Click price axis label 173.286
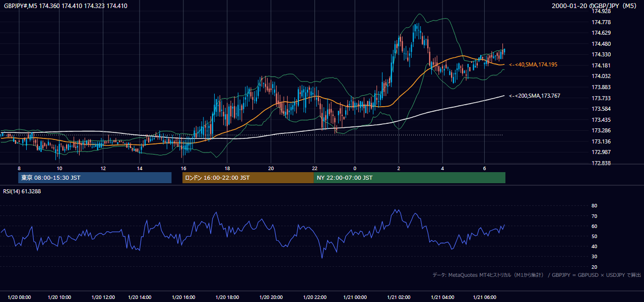The width and height of the screenshot is (644, 302). (x=601, y=130)
